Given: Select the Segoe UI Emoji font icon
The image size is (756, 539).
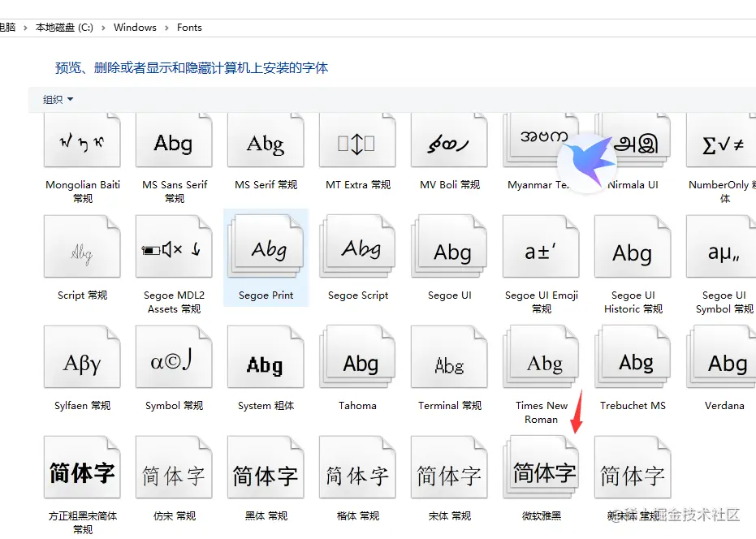Looking at the screenshot, I should tap(541, 246).
